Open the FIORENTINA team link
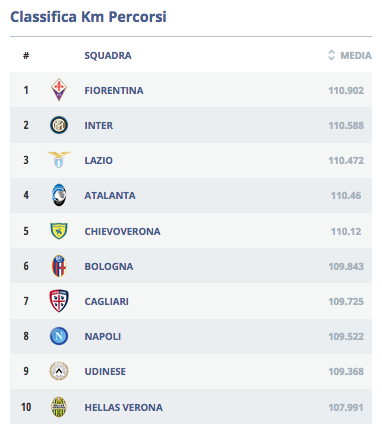382x435 pixels. [x=114, y=90]
